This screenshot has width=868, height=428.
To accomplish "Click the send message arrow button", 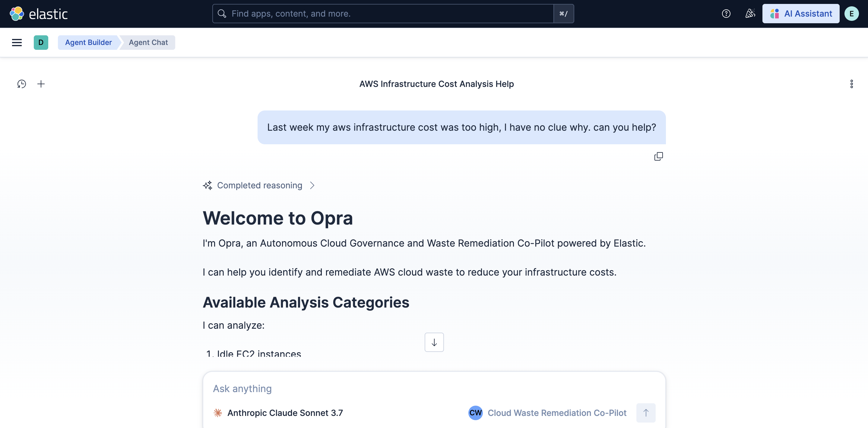I will 646,413.
